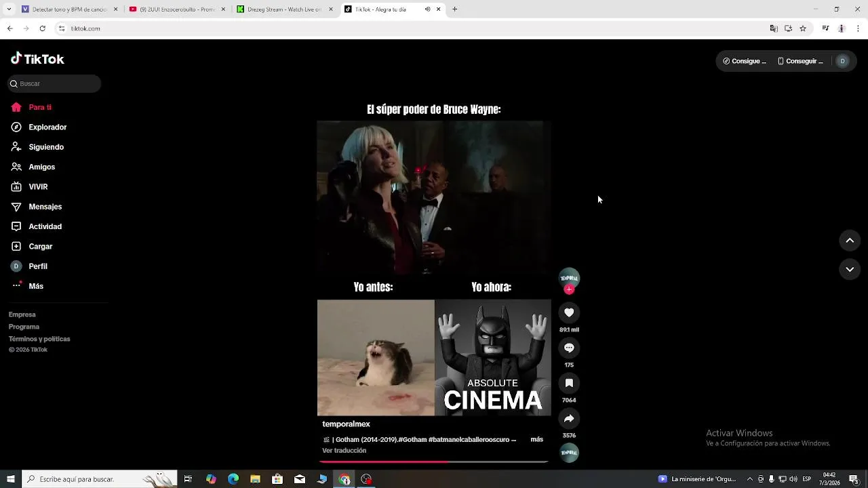Open media controls icon in toolbar

(825, 28)
